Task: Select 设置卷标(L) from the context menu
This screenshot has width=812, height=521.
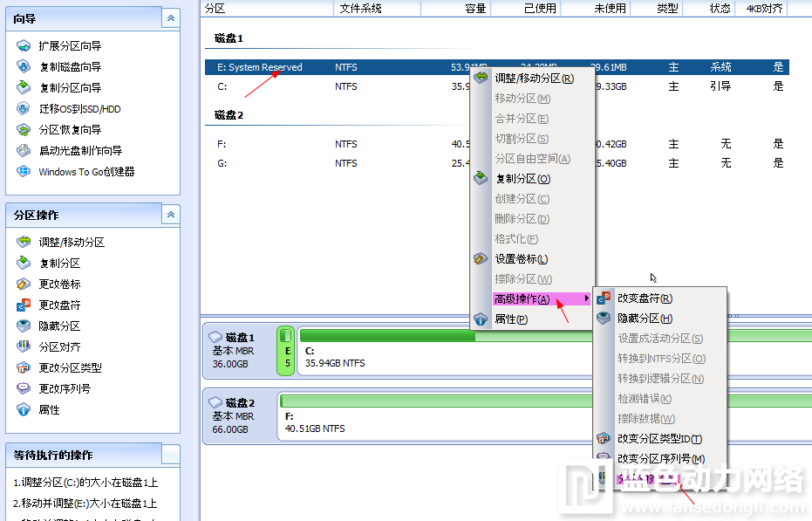Action: point(521,259)
